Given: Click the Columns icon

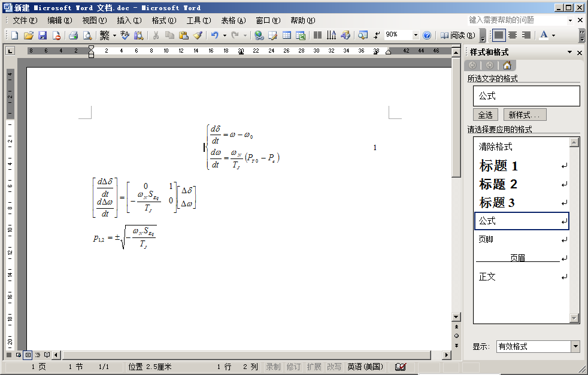Looking at the screenshot, I should (x=317, y=35).
